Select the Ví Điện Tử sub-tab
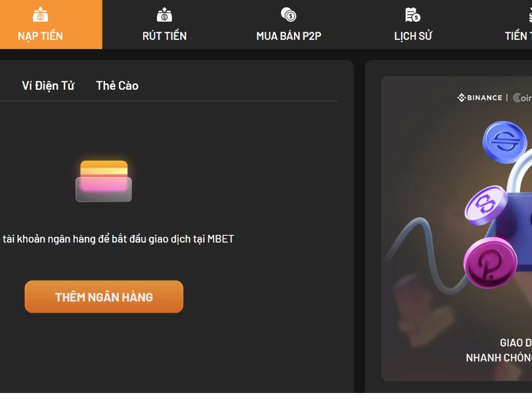Image resolution: width=532 pixels, height=399 pixels. 48,86
